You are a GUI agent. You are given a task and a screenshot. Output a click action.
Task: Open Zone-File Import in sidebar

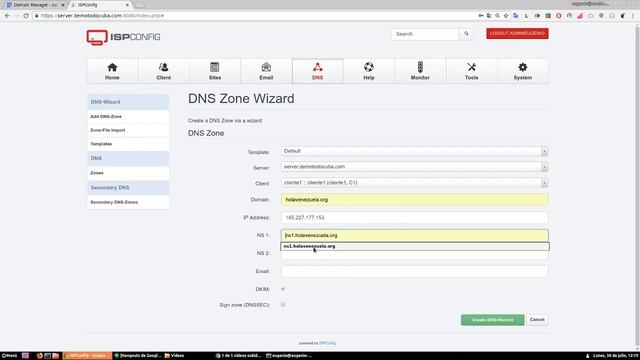[128, 130]
